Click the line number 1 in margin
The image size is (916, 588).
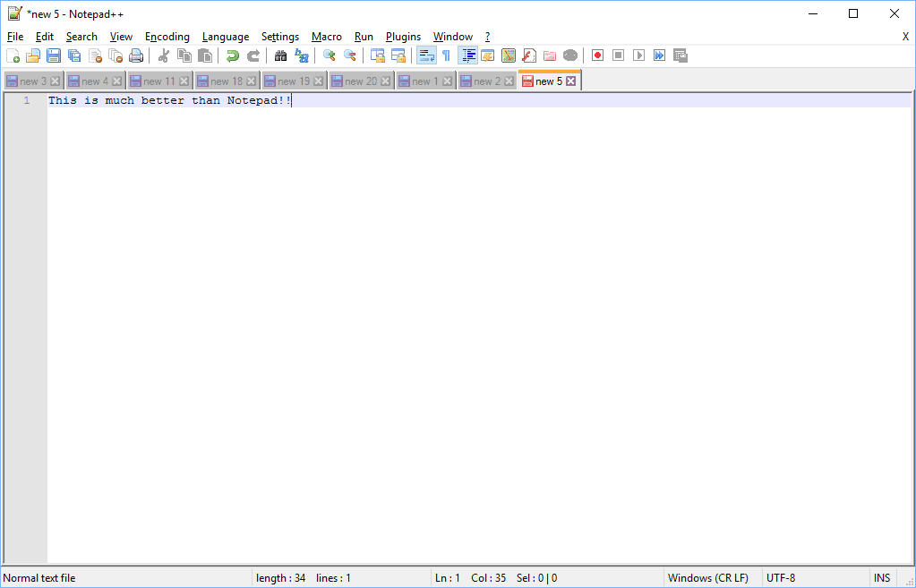click(x=26, y=100)
